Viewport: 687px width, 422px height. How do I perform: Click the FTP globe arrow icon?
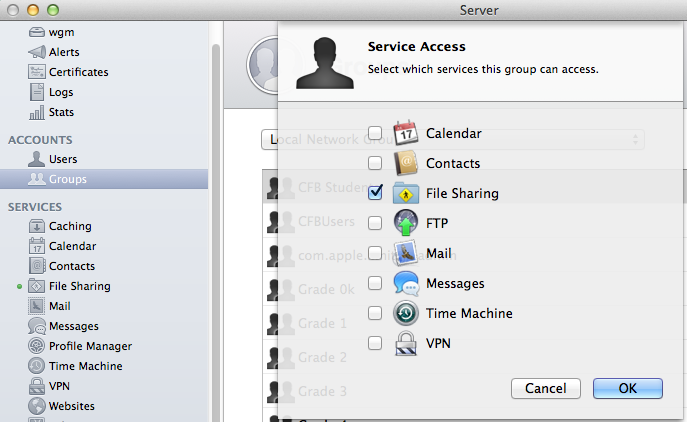point(405,223)
